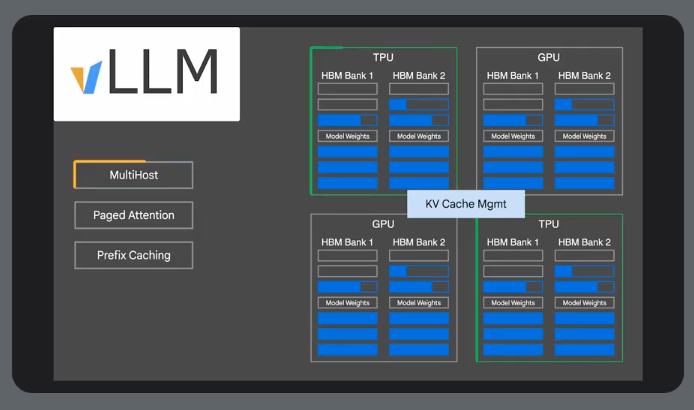Choose the Prefix Caching button
The height and width of the screenshot is (410, 694).
(134, 255)
